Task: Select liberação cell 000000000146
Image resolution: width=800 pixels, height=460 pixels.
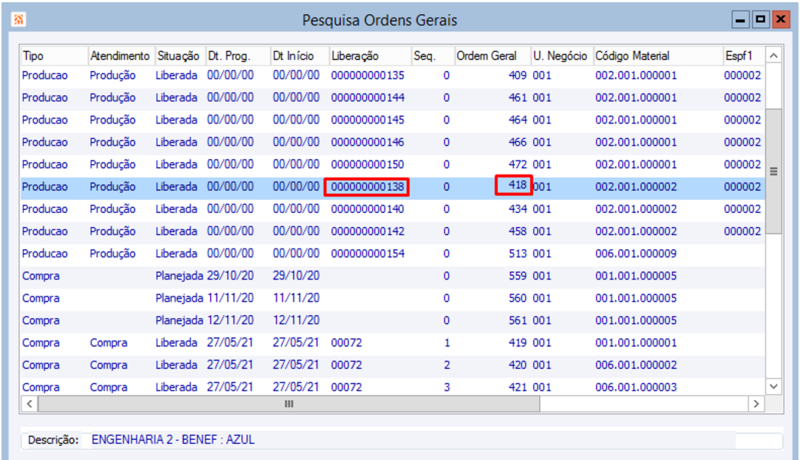Action: point(367,142)
